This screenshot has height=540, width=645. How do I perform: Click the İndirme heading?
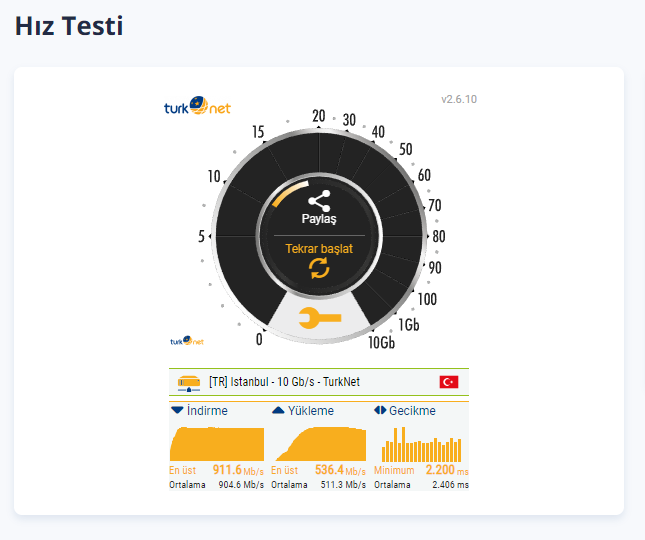[207, 410]
